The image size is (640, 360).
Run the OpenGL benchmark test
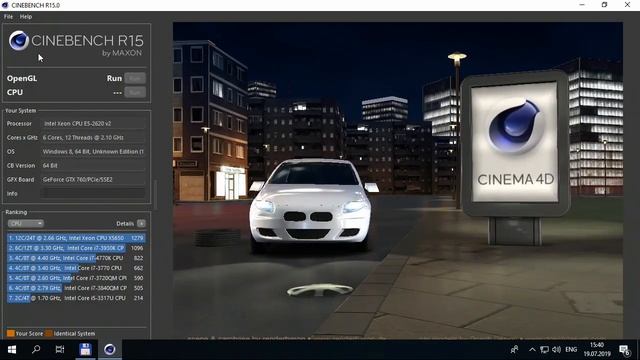[135, 78]
